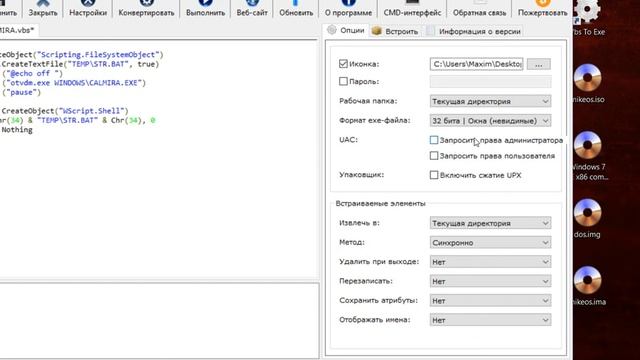Click Обратная связь in the toolbar
Image resolution: width=640 pixels, height=360 pixels.
pos(479,9)
